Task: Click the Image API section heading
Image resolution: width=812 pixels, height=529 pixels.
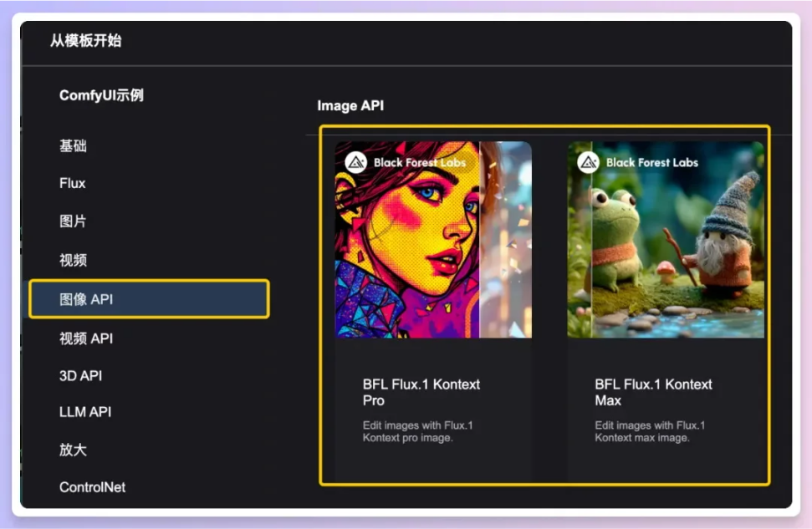Action: click(x=350, y=105)
